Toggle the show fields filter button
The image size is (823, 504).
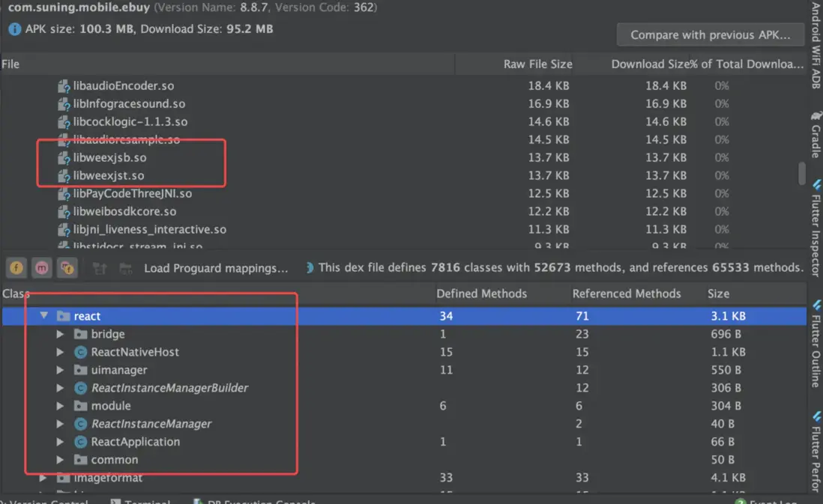(x=16, y=267)
